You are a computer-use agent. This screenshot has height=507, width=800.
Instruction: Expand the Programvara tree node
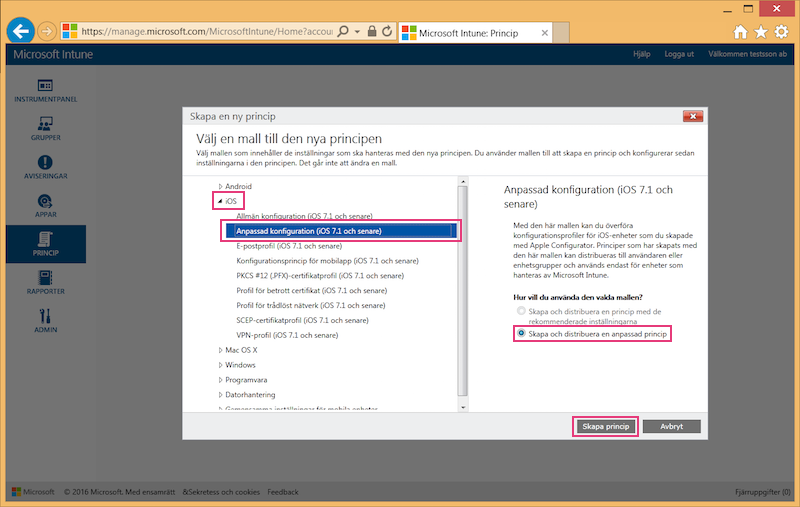[x=220, y=380]
